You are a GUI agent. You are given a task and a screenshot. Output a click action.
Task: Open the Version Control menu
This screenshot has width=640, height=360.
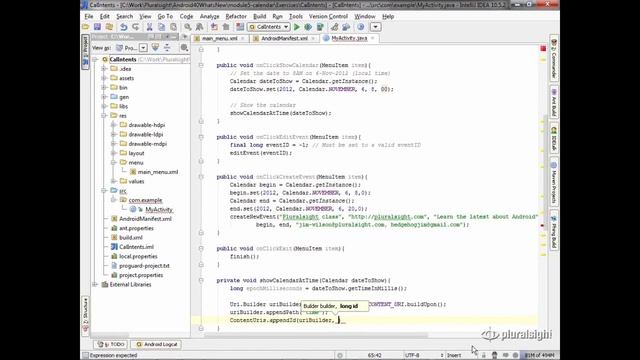(328, 16)
